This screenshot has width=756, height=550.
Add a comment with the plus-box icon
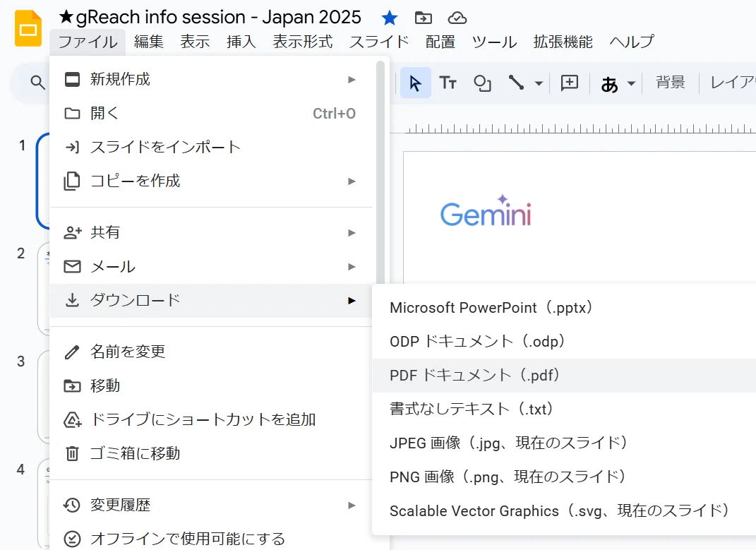tap(570, 83)
